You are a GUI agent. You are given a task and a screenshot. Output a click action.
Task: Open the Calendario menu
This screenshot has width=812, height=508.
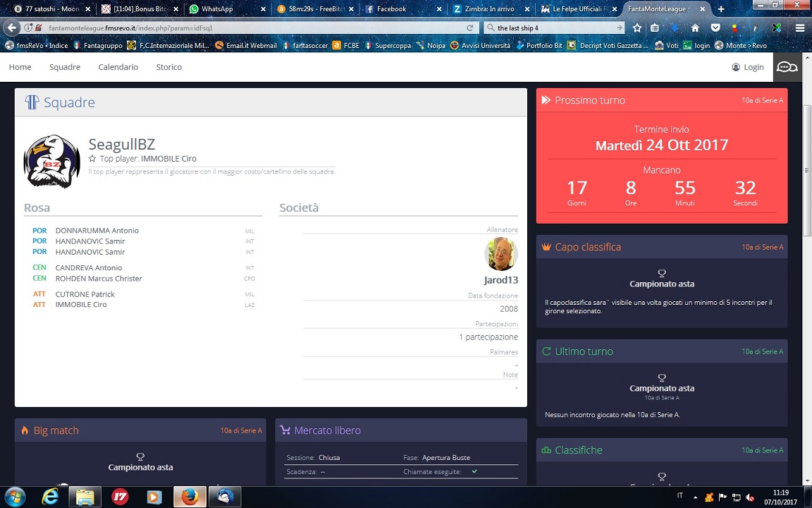[x=118, y=67]
